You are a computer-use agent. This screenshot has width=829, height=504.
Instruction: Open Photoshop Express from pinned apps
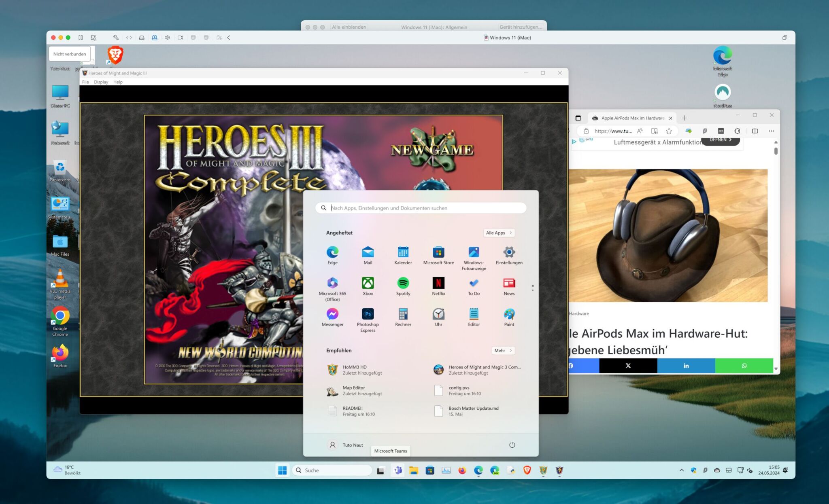point(368,320)
